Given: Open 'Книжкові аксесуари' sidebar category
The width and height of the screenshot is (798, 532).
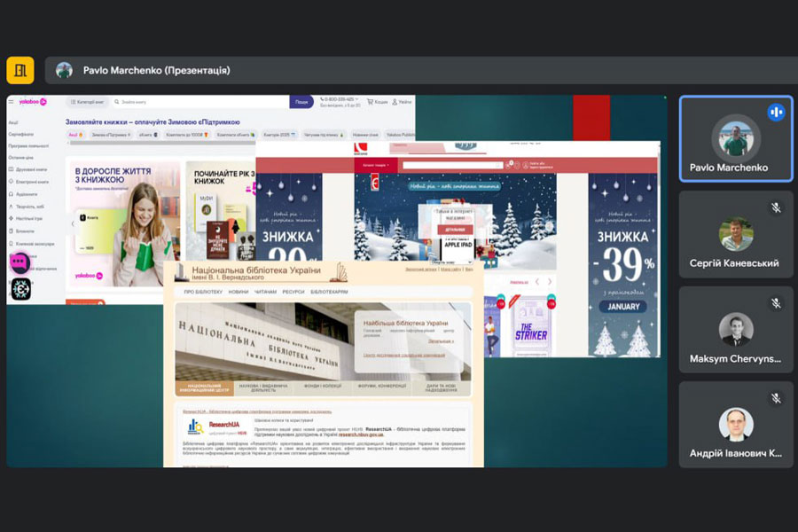Looking at the screenshot, I should [32, 243].
